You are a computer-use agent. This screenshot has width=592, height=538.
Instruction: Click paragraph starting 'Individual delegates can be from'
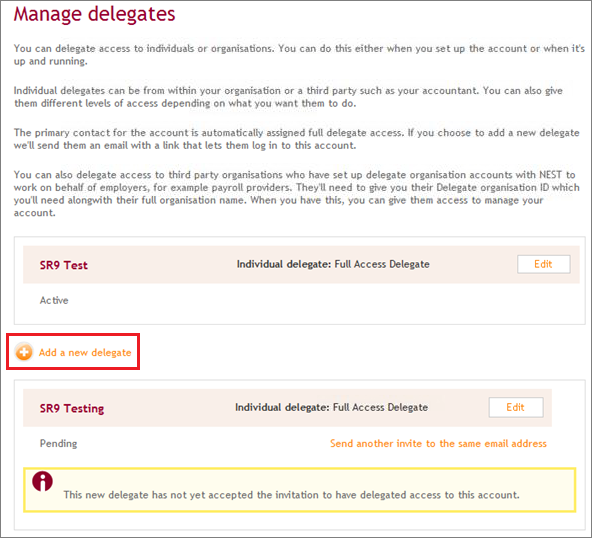(x=288, y=97)
